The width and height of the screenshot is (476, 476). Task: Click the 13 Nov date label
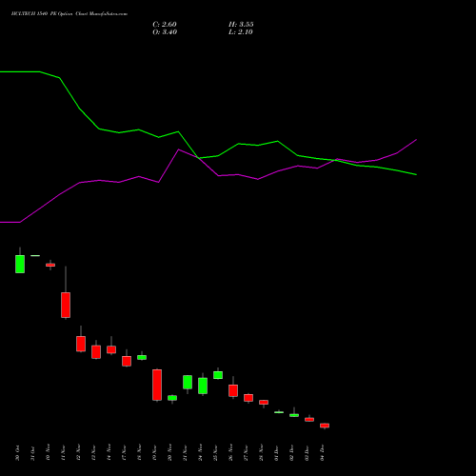click(x=93, y=452)
